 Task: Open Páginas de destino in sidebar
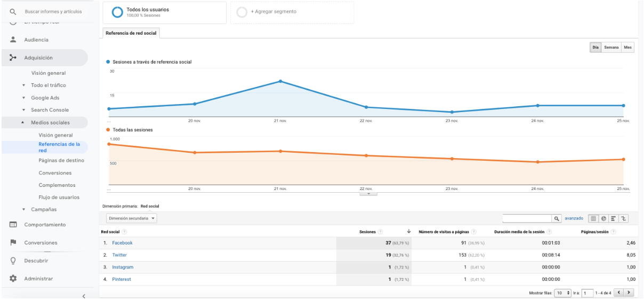click(x=61, y=160)
